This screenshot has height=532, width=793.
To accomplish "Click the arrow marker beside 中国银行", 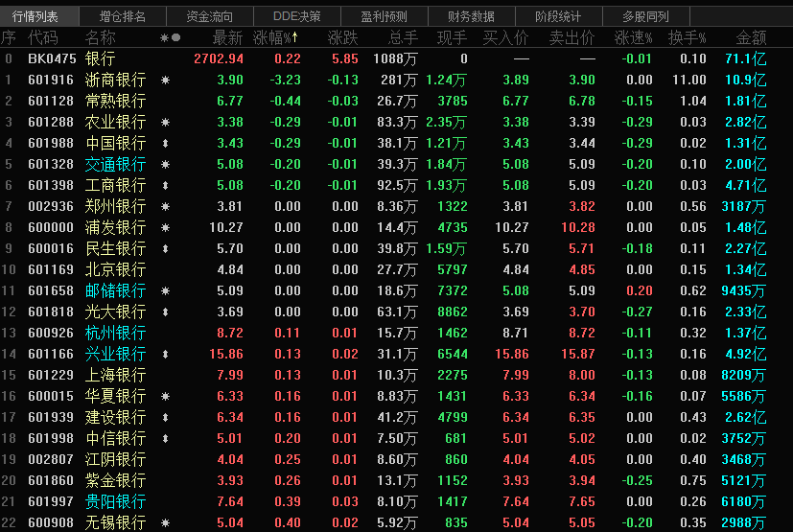I will pos(165,144).
